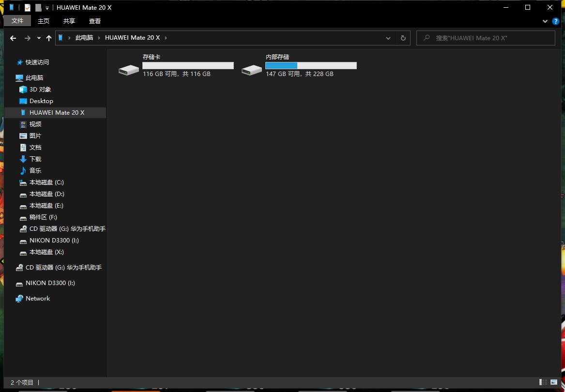Open 下载 folder in sidebar
565x392 pixels.
tap(35, 159)
